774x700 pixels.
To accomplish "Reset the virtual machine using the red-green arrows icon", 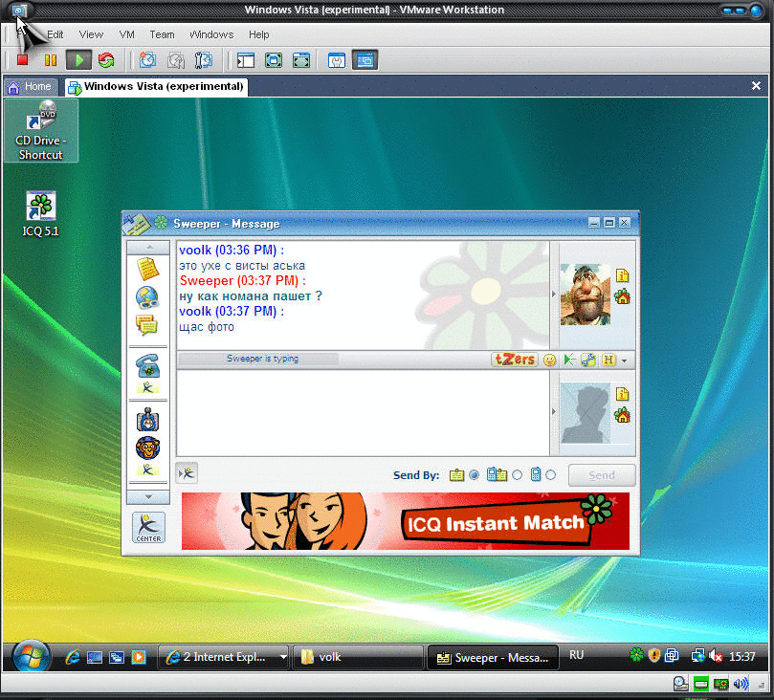I will 106,60.
